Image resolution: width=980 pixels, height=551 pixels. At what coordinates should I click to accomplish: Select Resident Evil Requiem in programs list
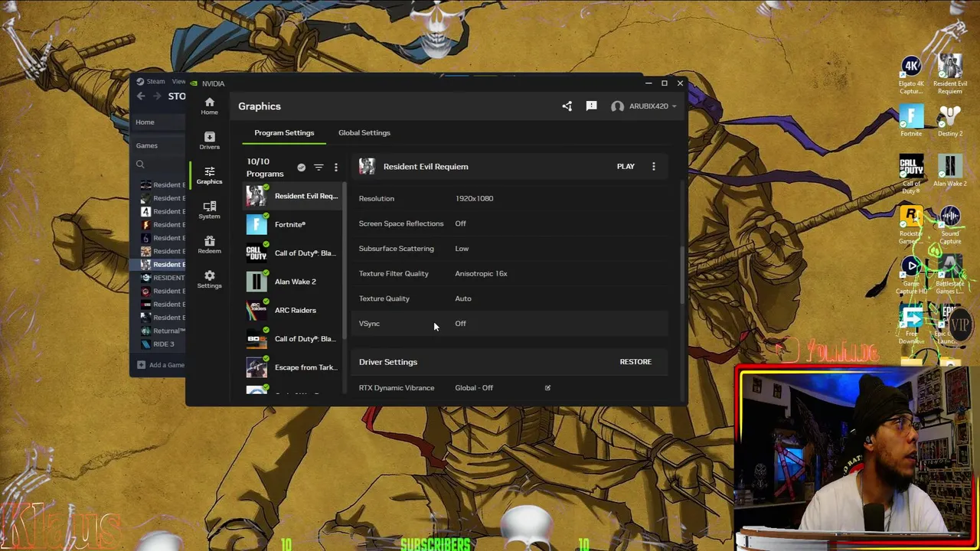pyautogui.click(x=292, y=196)
